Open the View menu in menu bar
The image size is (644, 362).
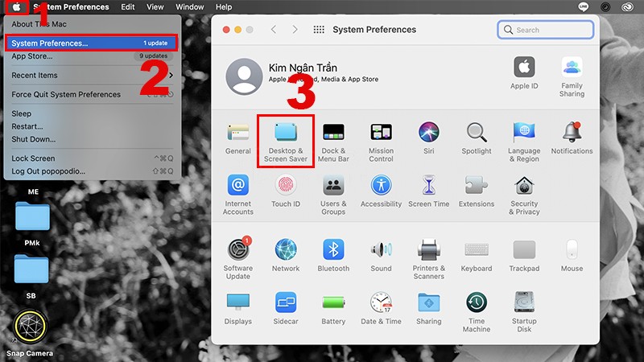155,7
